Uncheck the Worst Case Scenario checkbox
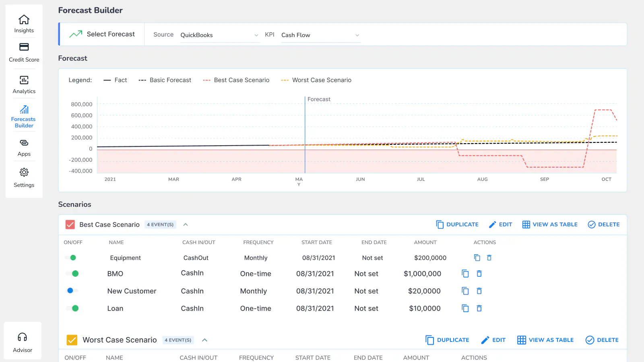This screenshot has height=362, width=644. [x=72, y=340]
